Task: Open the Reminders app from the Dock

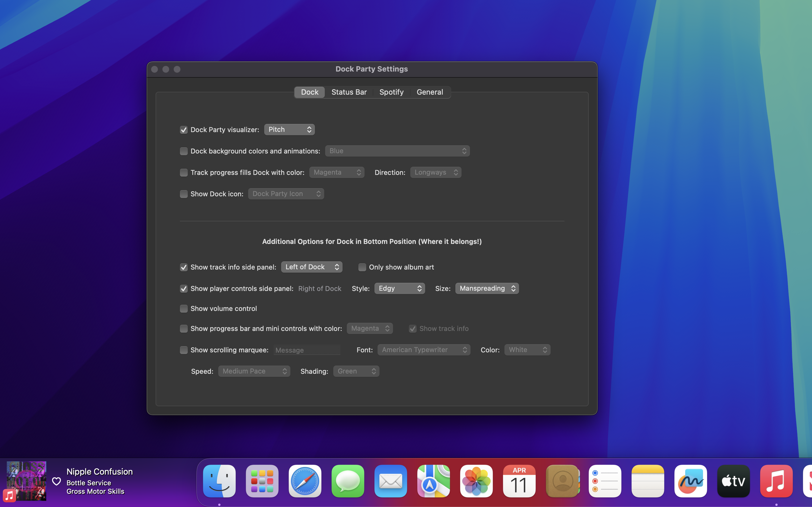Action: [605, 481]
